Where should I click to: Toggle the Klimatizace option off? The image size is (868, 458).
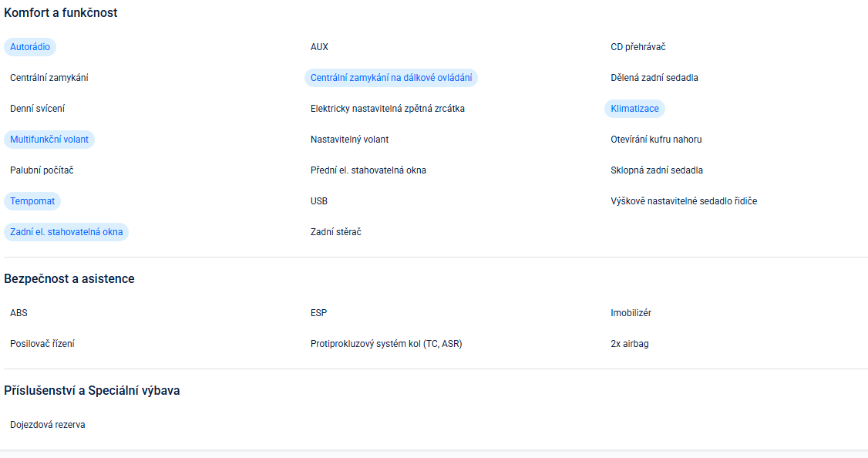(634, 109)
